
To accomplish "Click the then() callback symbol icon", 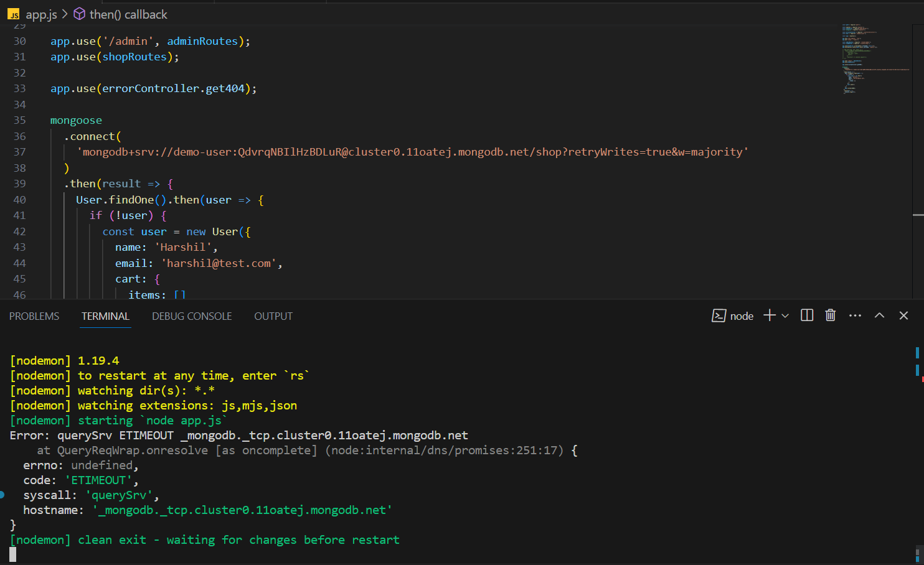I will click(80, 14).
